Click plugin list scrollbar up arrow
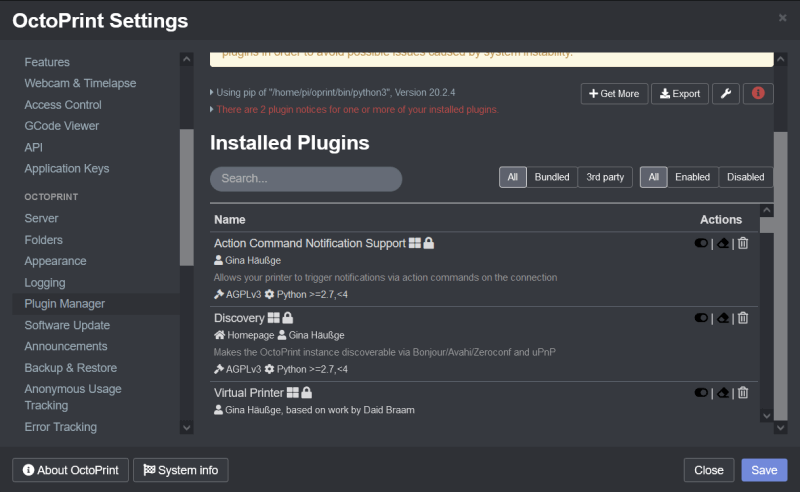The width and height of the screenshot is (800, 492). coord(766,210)
